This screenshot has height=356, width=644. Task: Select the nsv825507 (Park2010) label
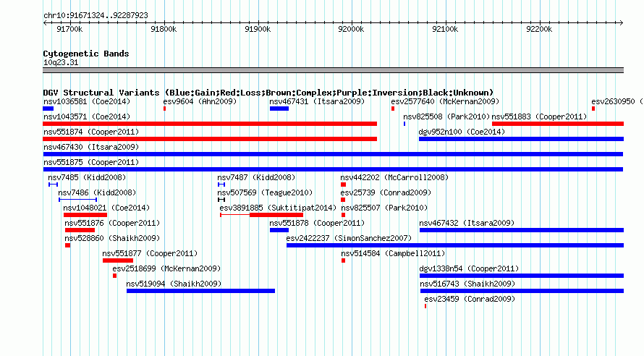coord(384,208)
